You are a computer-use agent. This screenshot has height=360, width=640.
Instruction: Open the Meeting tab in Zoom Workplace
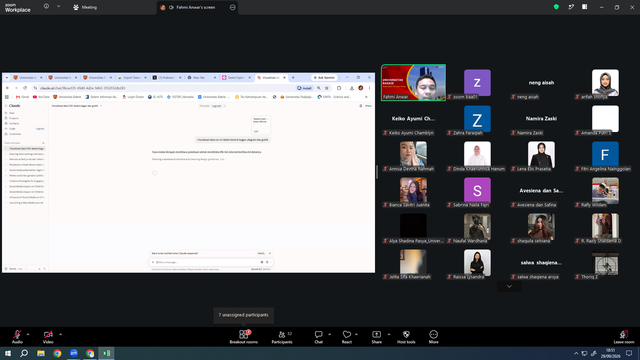click(x=85, y=7)
